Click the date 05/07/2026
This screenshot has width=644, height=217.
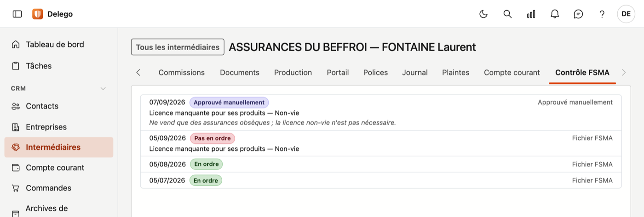(x=167, y=180)
